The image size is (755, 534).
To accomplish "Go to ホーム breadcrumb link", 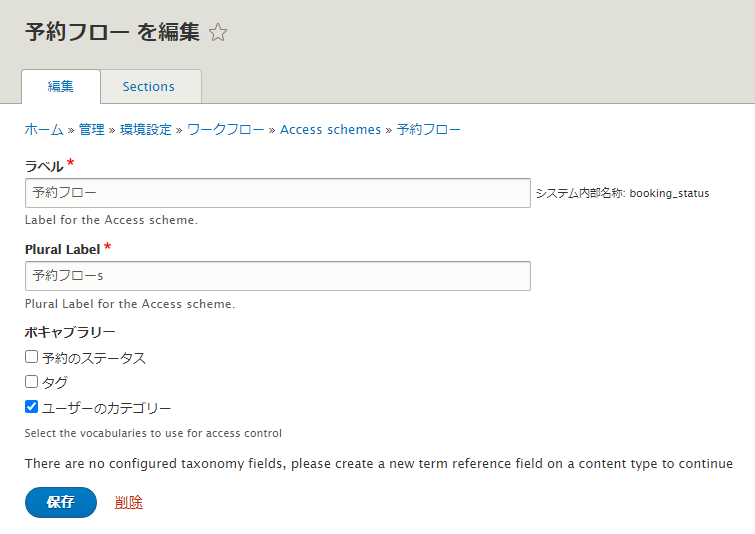I will click(44, 130).
